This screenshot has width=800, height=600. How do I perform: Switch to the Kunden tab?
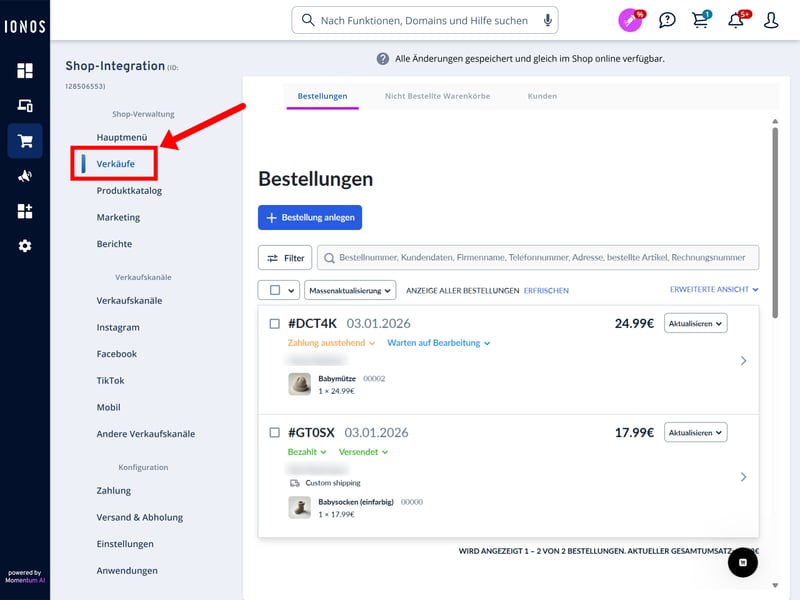tap(542, 96)
